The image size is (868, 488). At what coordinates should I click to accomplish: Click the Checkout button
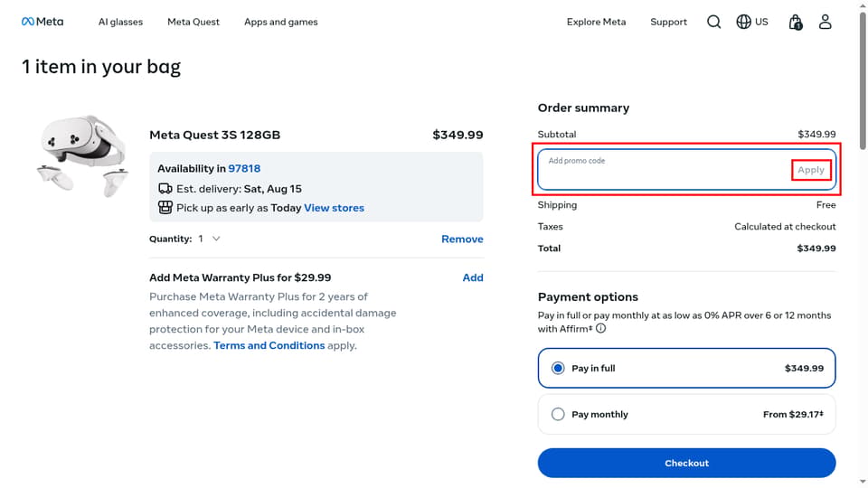click(686, 463)
